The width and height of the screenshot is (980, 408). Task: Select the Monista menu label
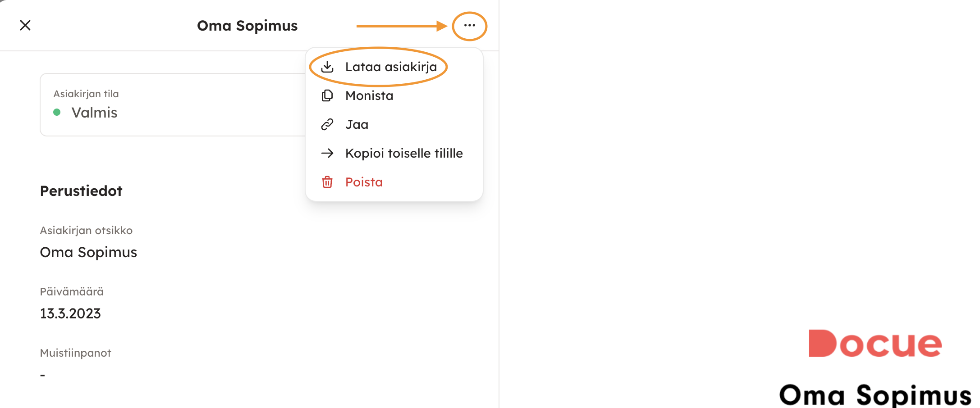(x=369, y=96)
